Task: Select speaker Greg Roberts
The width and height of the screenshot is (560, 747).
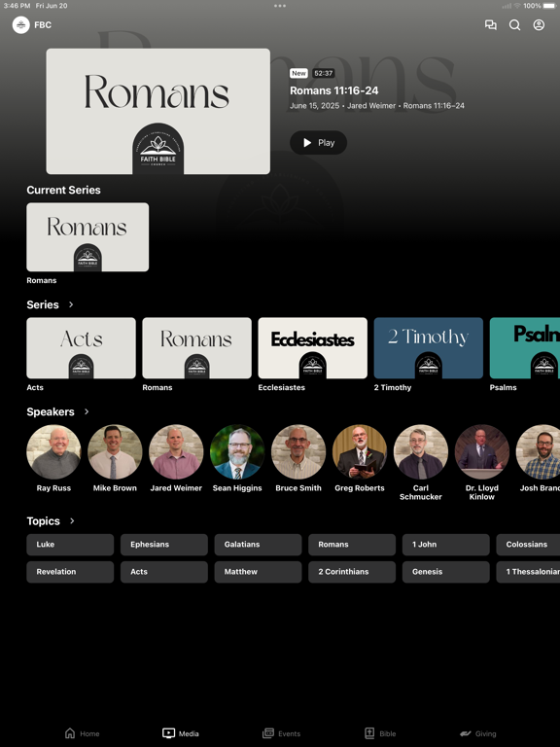Action: coord(360,451)
